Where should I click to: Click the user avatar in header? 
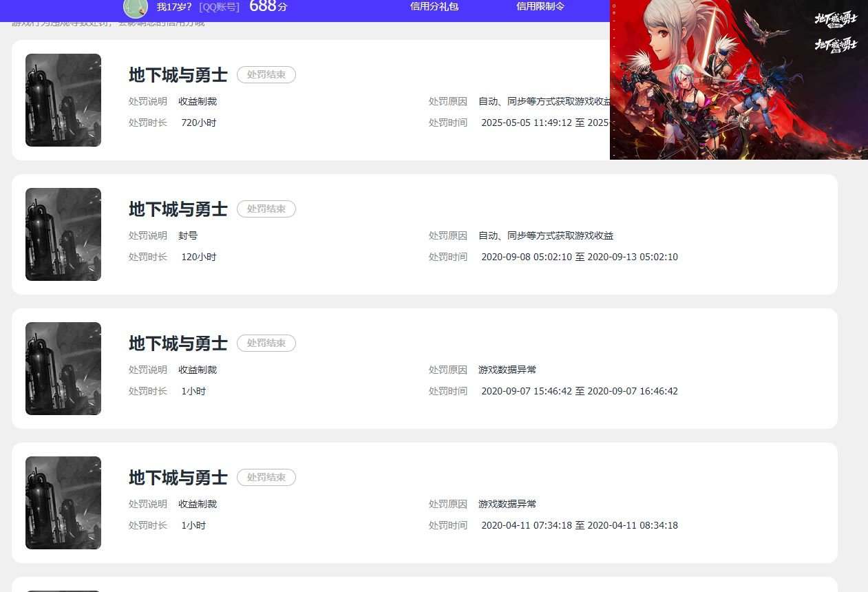click(136, 8)
